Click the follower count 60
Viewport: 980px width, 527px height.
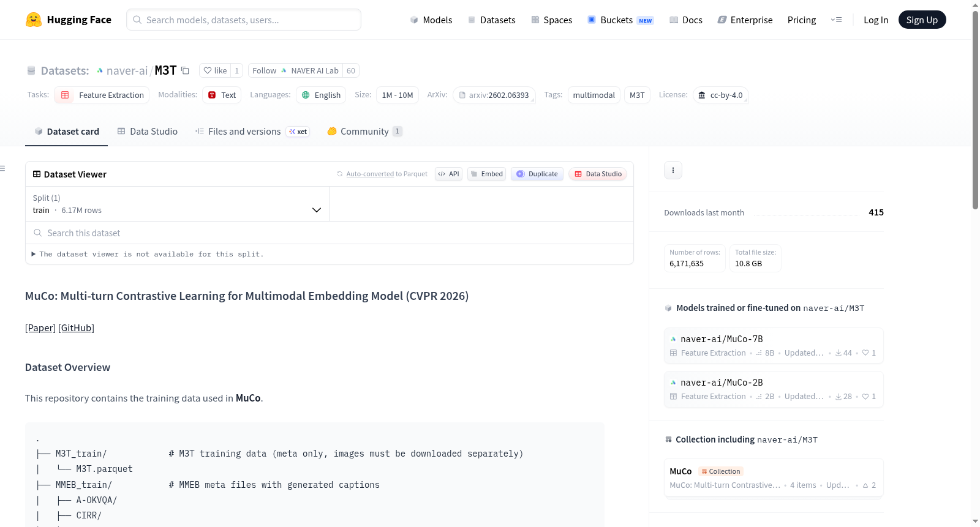(x=351, y=70)
